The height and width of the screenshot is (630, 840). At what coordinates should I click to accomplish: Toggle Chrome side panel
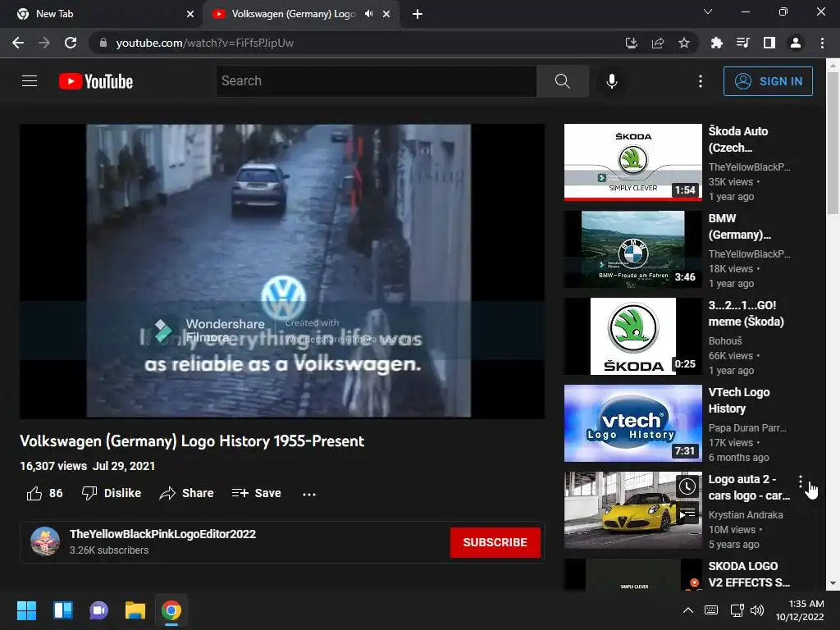point(769,43)
